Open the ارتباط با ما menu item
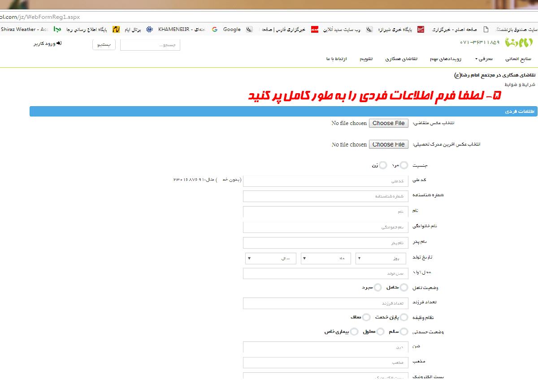Viewport: 538px width, 392px height. tap(337, 59)
